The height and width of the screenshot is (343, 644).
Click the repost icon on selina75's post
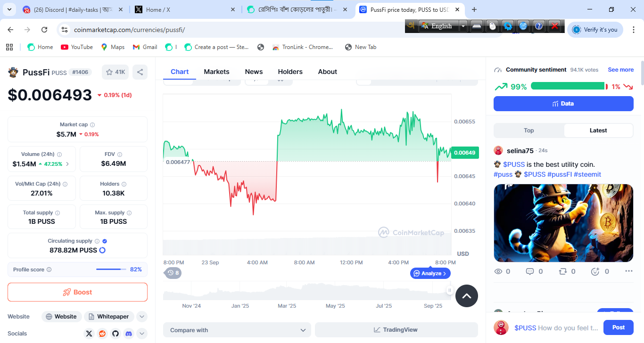pos(562,271)
